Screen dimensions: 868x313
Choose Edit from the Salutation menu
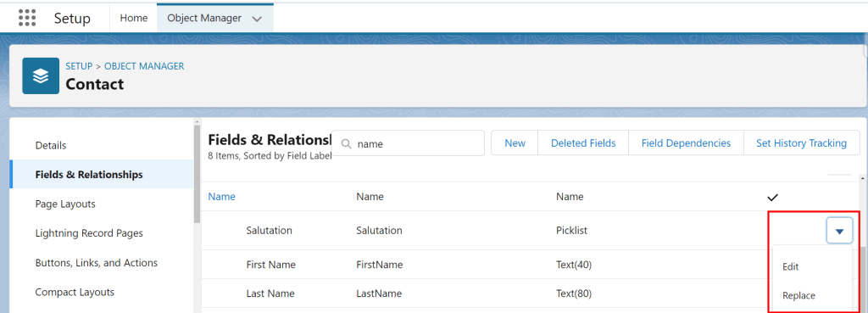point(791,266)
